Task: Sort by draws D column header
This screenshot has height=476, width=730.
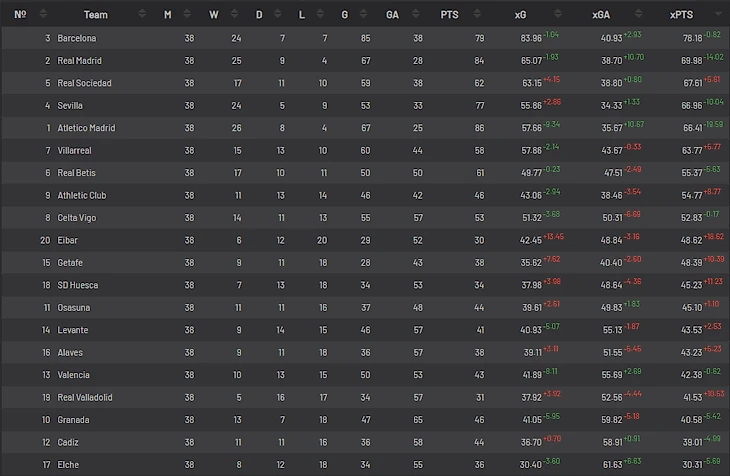Action: coord(259,14)
